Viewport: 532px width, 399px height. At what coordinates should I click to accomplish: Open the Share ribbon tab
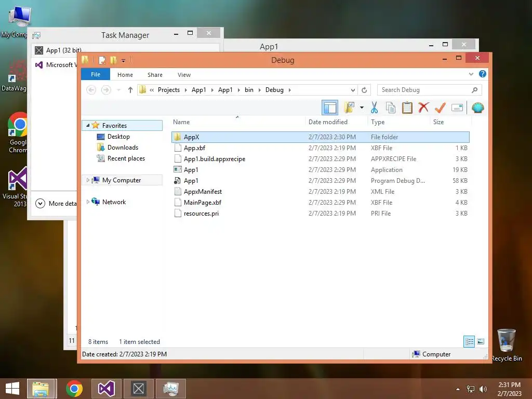click(155, 75)
